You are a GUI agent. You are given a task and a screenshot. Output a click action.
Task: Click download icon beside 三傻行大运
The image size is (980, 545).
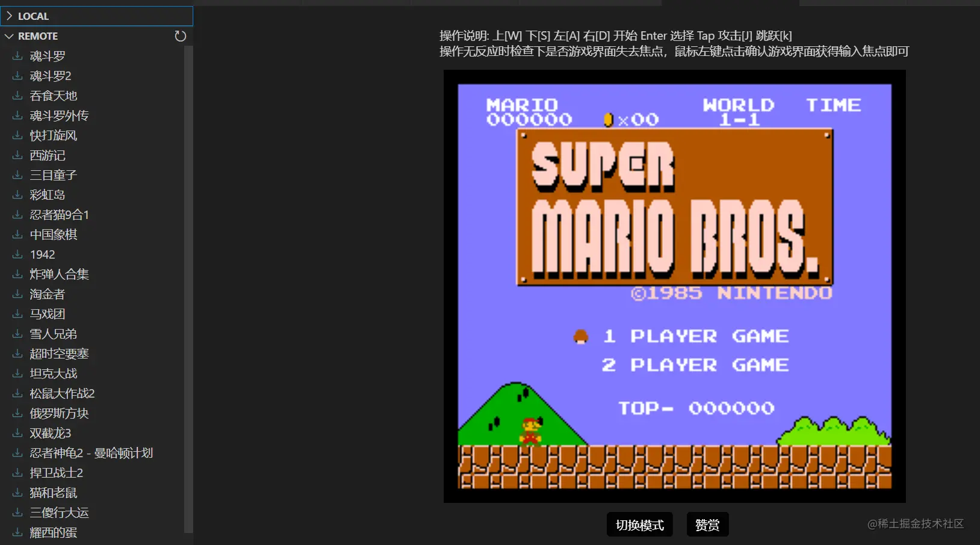[x=17, y=513]
